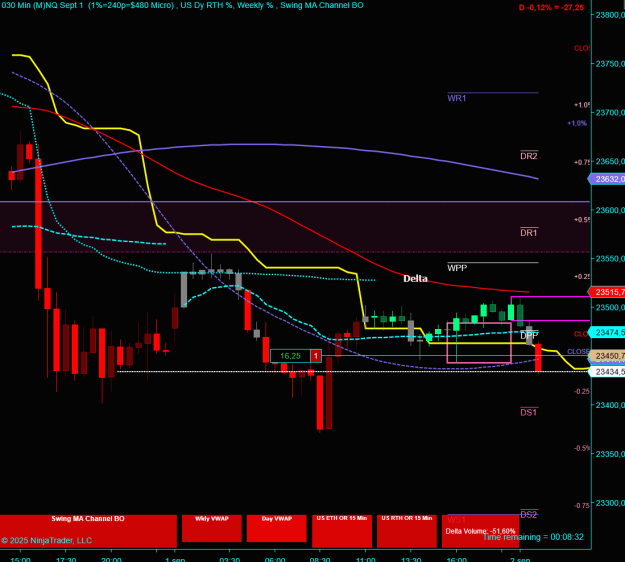Click the 23700,0 price axis label
This screenshot has width=625, height=562.
[610, 113]
